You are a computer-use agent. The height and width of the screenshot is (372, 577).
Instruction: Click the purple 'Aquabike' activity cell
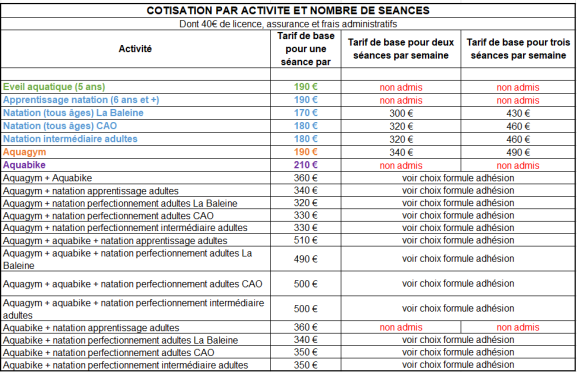point(24,165)
